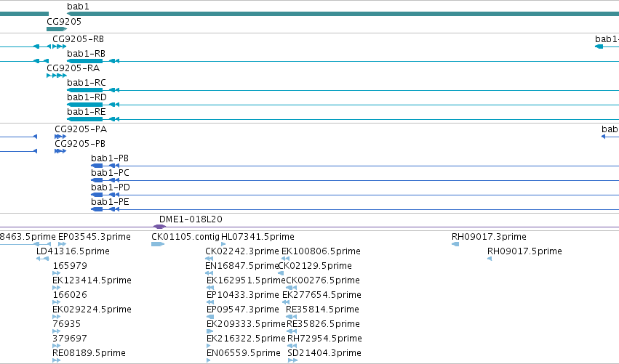Click the CG9205-RA transcript label
Screen dimensions: 619x364
(73, 68)
